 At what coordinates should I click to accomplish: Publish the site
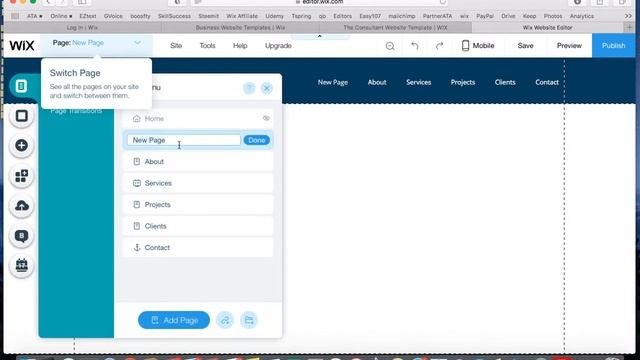[613, 46]
